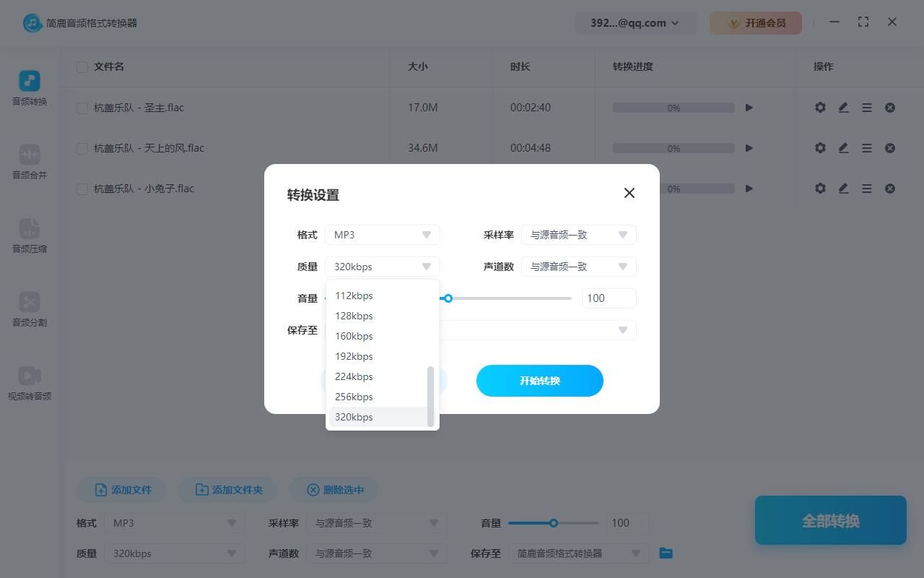Expand the bottom 声道数 dropdown

(377, 553)
